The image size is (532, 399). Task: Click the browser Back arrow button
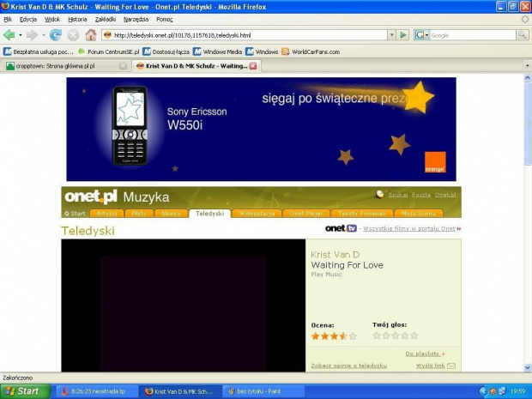[9, 35]
